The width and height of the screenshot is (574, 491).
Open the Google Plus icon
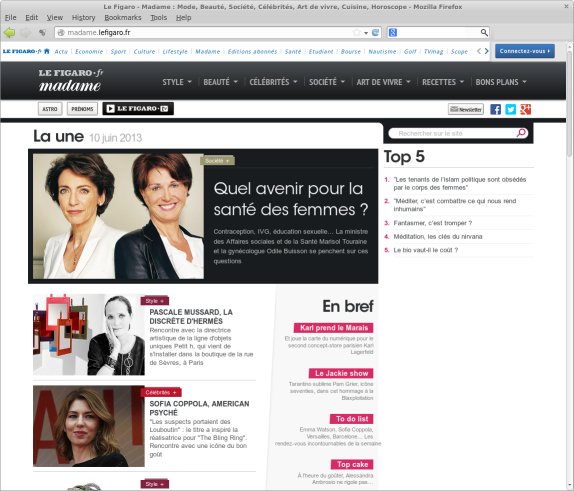pos(526,109)
